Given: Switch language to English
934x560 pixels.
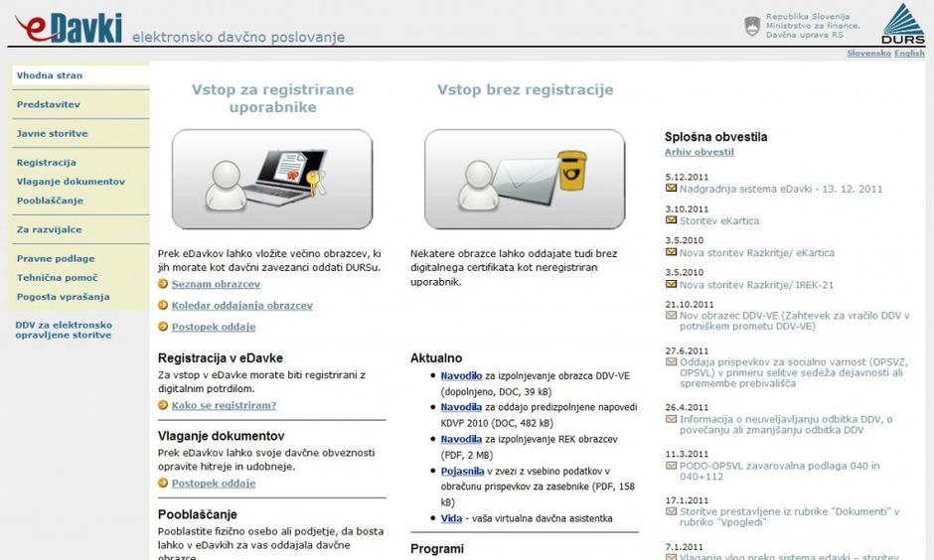Looking at the screenshot, I should tap(909, 53).
